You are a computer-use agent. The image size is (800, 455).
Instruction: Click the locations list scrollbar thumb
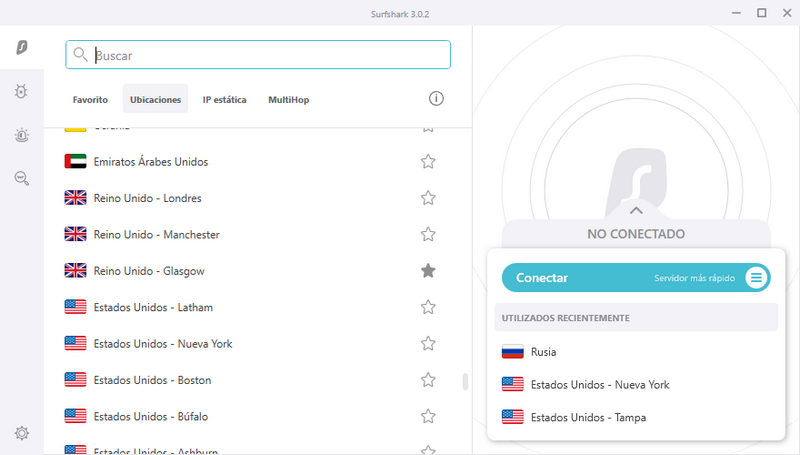465,382
